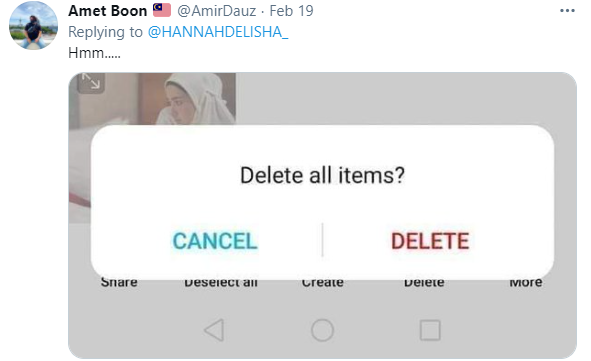Open the @HANNAHDELISHA_ mention link
This screenshot has width=591, height=361.
[218, 32]
